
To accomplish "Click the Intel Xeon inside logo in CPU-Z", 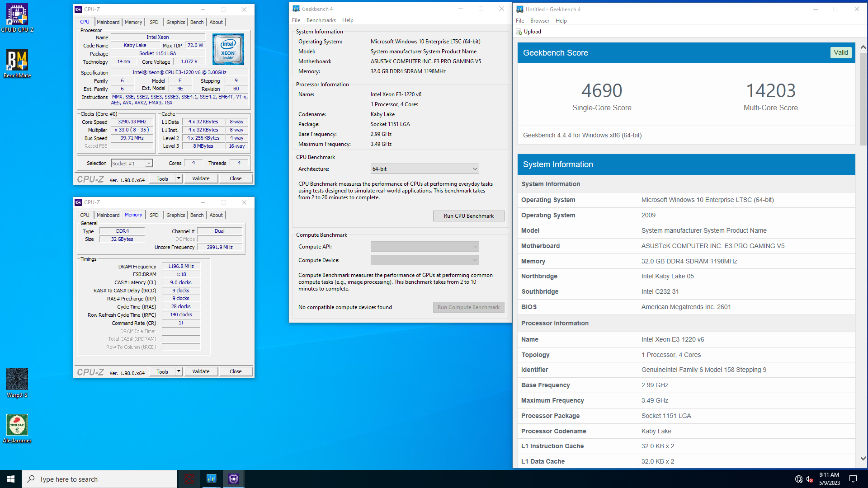I will (x=228, y=49).
